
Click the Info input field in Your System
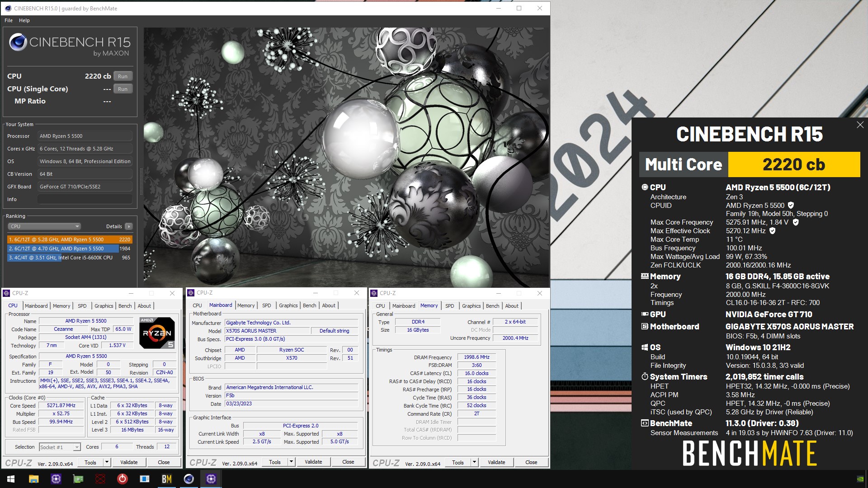pyautogui.click(x=85, y=199)
